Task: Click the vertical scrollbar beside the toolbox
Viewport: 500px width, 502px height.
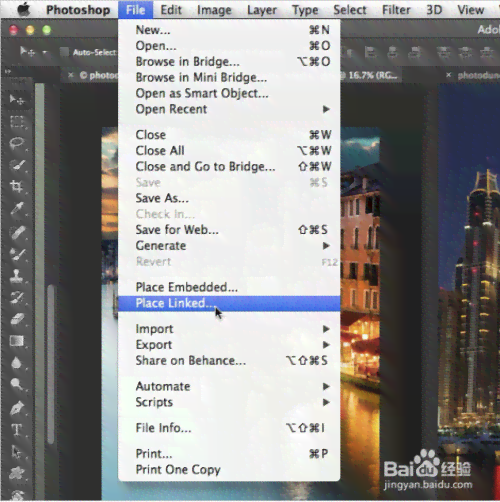Action: tap(51, 363)
